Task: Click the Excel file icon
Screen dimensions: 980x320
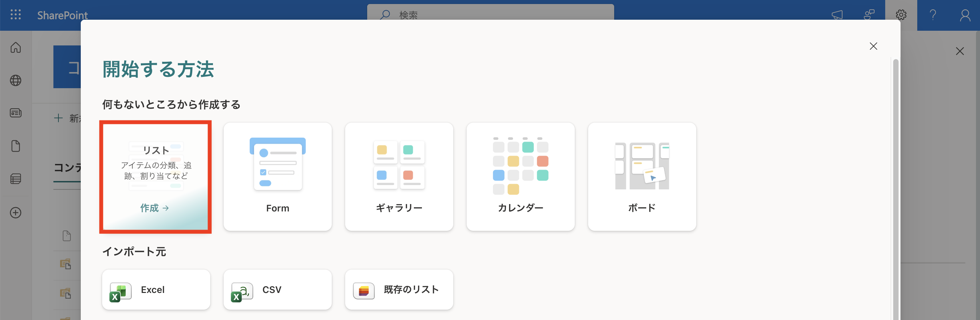Action: click(120, 292)
